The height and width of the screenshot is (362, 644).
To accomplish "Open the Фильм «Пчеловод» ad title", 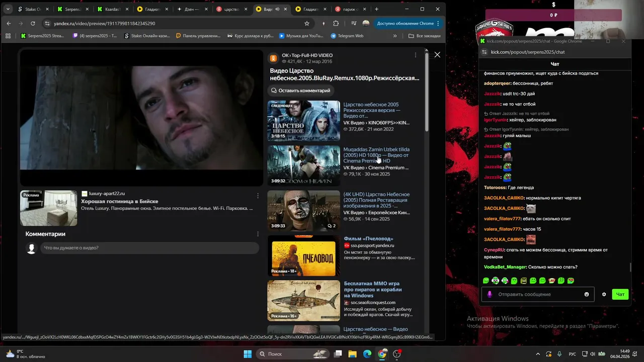I will click(x=368, y=238).
